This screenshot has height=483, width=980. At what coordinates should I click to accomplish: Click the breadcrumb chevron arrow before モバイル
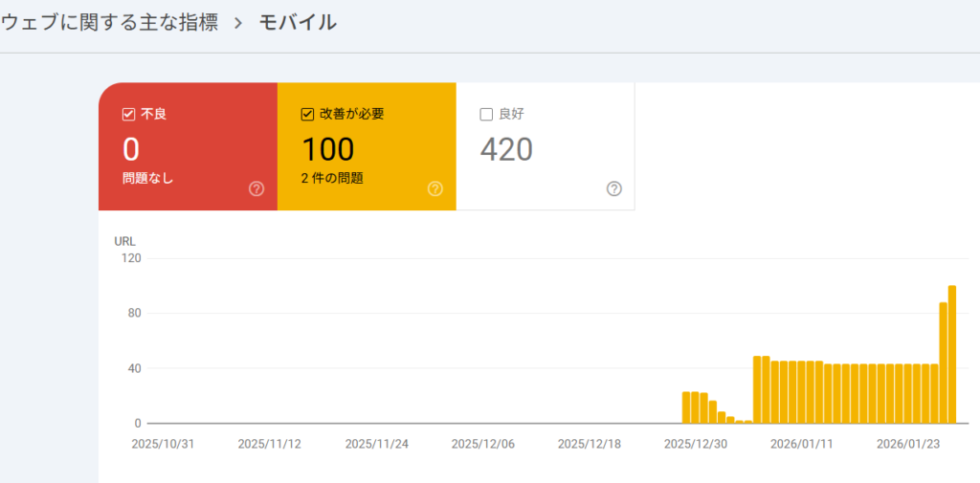click(x=239, y=23)
